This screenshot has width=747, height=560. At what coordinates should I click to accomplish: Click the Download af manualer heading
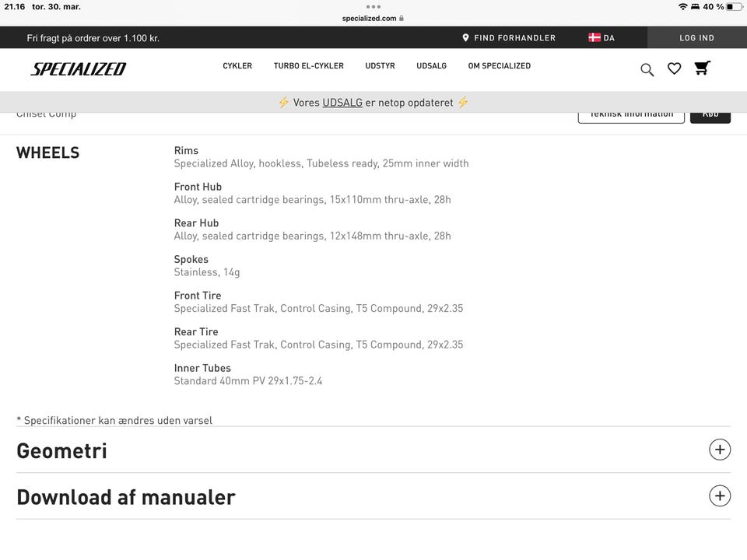(126, 497)
